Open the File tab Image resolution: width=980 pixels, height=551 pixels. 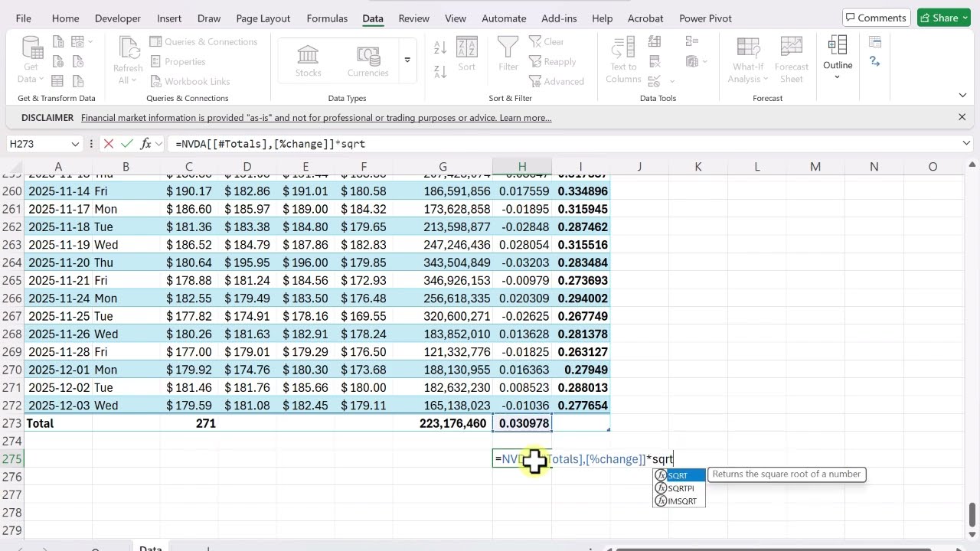(23, 18)
